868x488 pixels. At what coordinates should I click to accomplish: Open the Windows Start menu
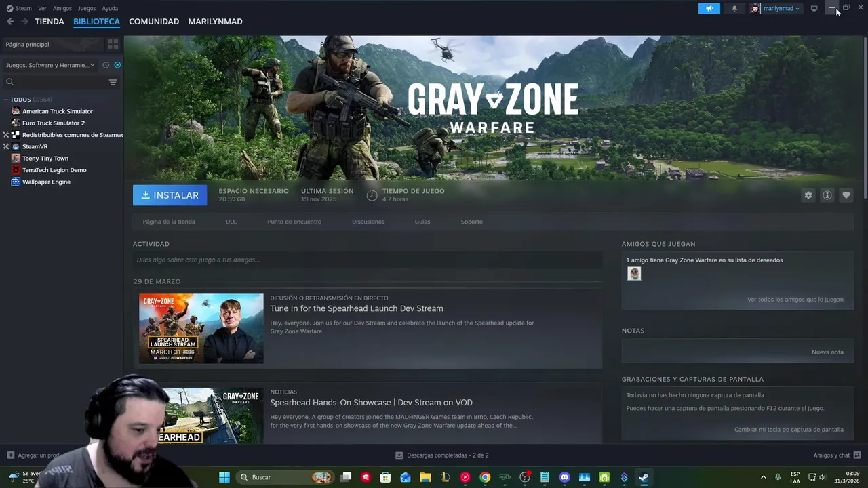224,477
